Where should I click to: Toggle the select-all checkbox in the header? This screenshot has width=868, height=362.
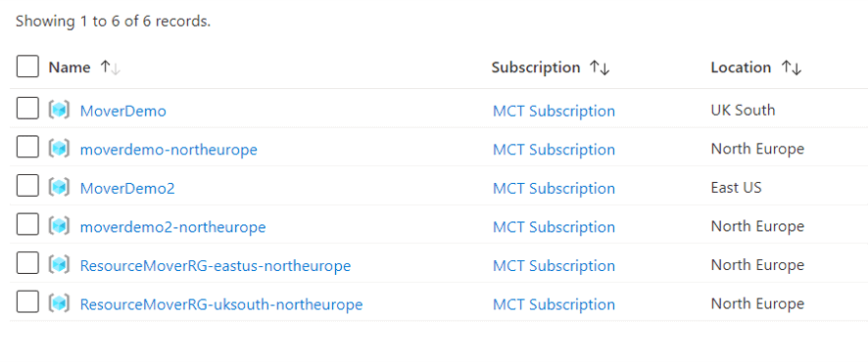point(27,67)
